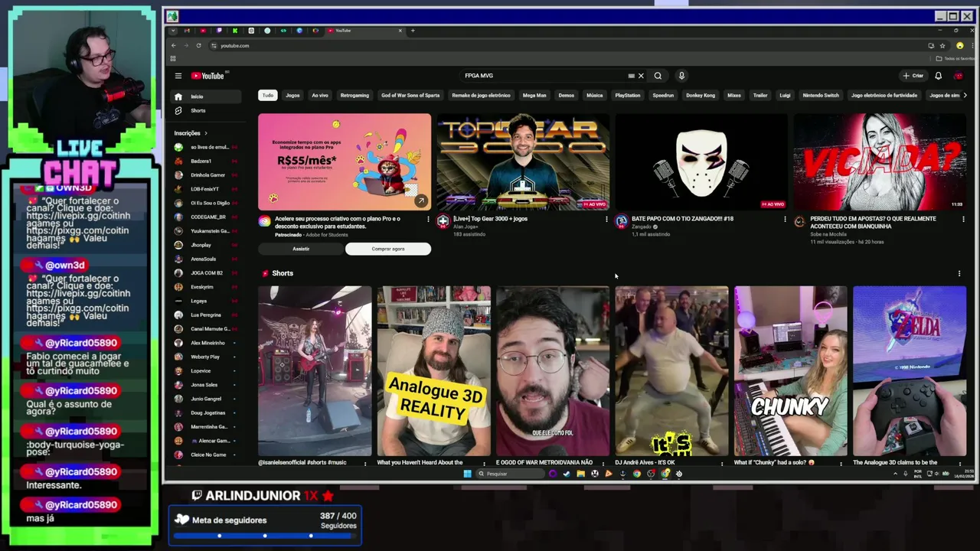Select the God of War Sons of Sparta chip
The image size is (980, 551).
pyautogui.click(x=410, y=96)
